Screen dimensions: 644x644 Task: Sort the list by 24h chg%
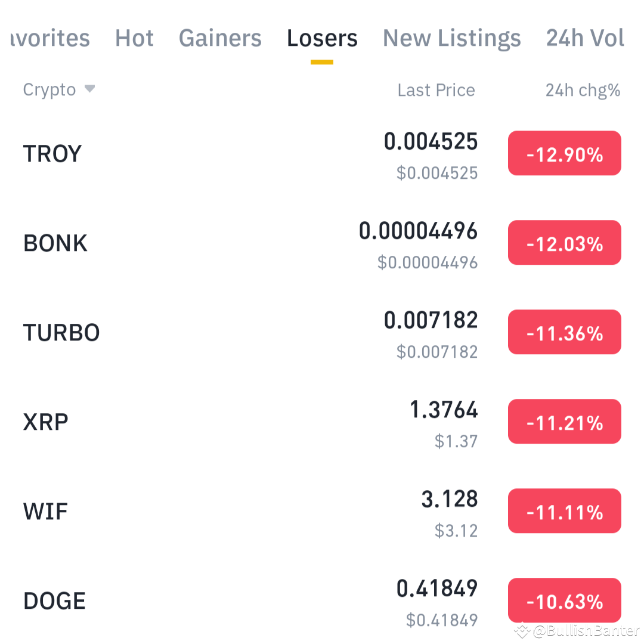pos(583,89)
